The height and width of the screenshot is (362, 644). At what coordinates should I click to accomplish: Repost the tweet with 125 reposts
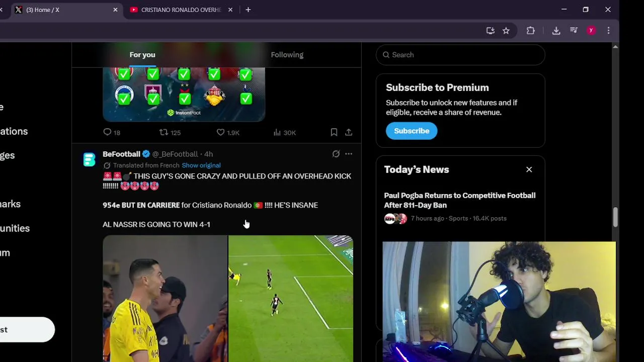(x=164, y=132)
